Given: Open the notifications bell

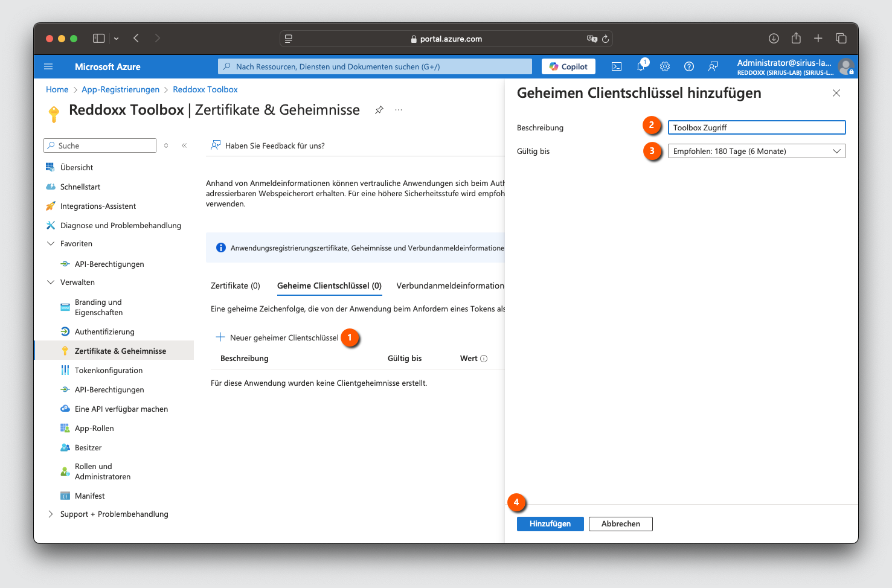Looking at the screenshot, I should (x=641, y=66).
